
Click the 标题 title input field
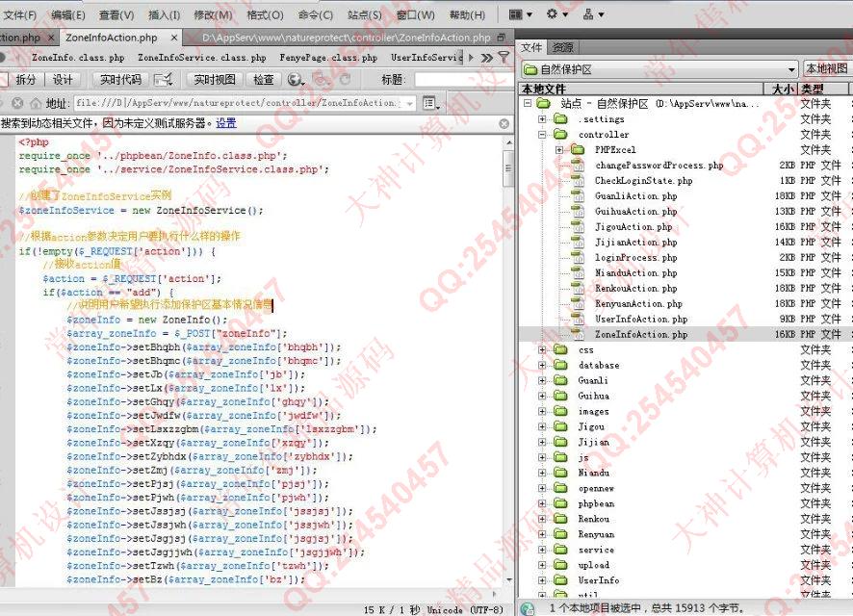pos(463,80)
